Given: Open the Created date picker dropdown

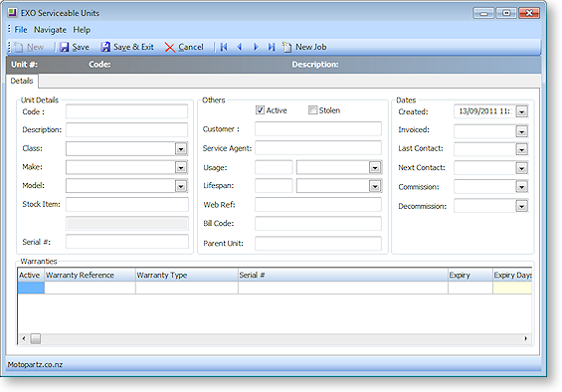Looking at the screenshot, I should click(x=521, y=111).
